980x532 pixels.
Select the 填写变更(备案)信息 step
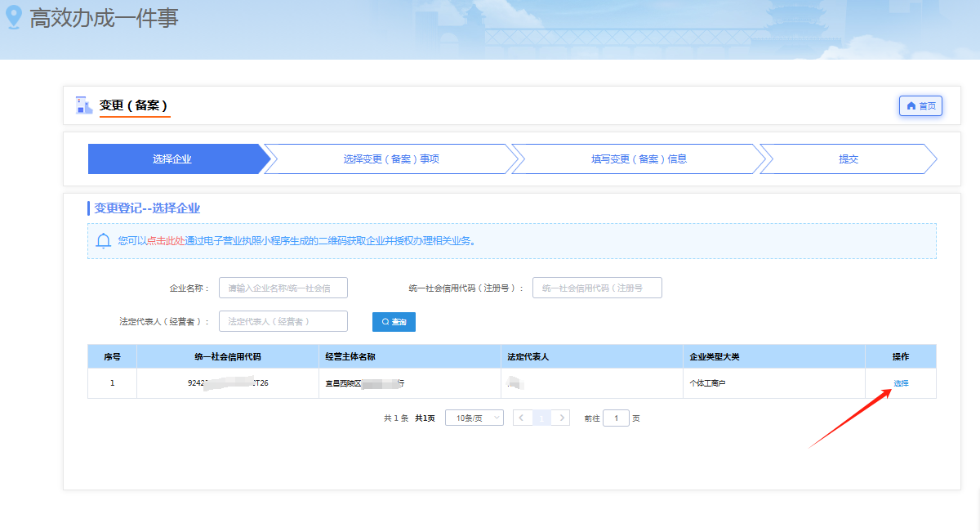pos(639,159)
